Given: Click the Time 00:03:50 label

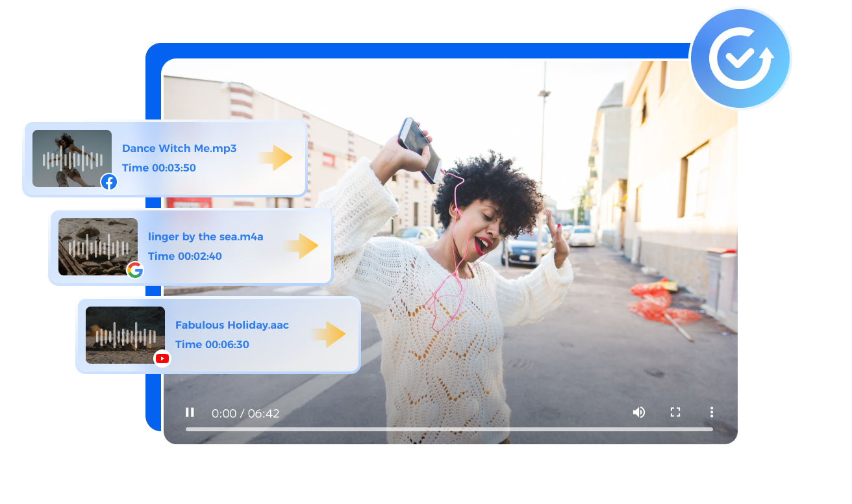Looking at the screenshot, I should click(x=159, y=168).
